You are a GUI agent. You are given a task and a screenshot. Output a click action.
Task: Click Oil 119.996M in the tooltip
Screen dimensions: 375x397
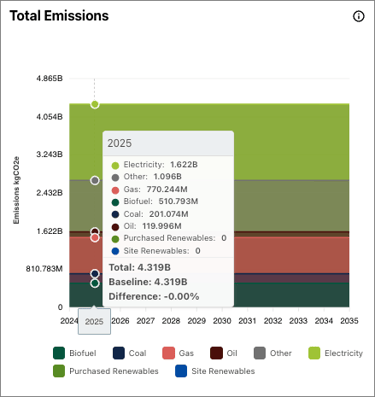[146, 226]
